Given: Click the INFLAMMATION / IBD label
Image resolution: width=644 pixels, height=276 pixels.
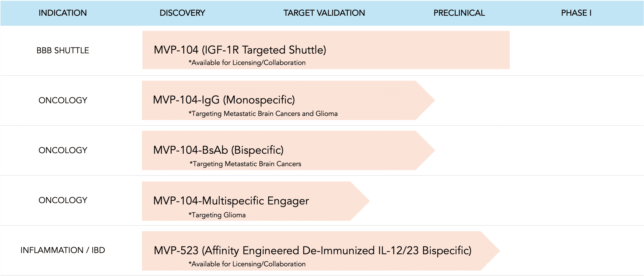Looking at the screenshot, I should tap(63, 250).
